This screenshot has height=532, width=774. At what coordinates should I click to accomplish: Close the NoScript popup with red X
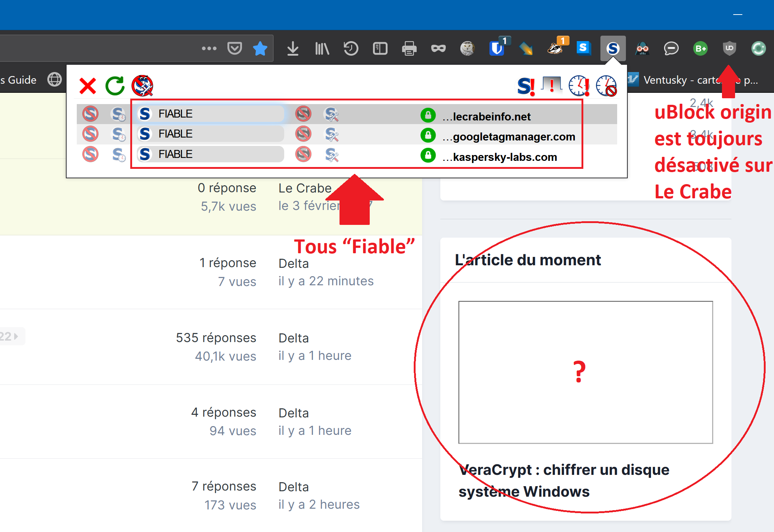(x=88, y=86)
